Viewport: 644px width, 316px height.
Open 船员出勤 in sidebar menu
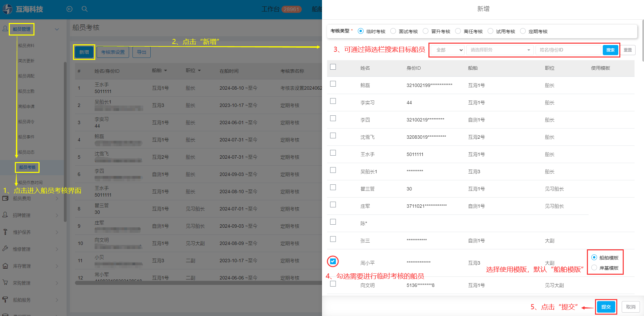[x=26, y=91]
